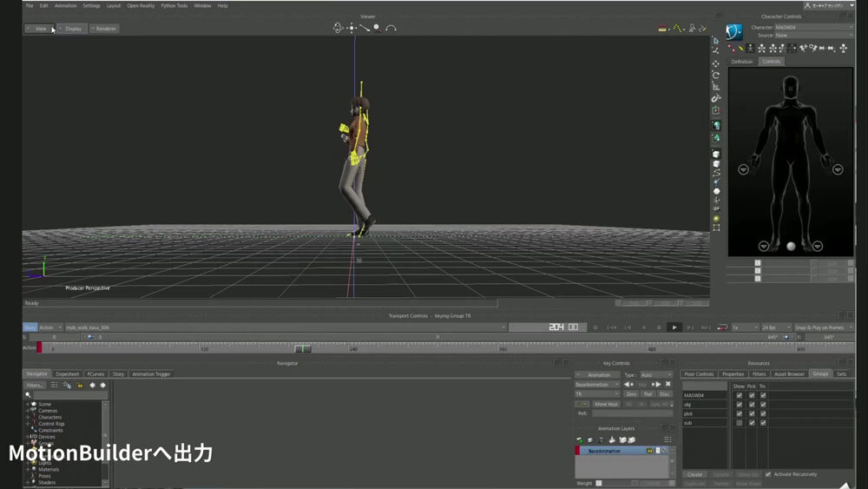
Task: Click the delete key X icon
Action: pyautogui.click(x=667, y=384)
